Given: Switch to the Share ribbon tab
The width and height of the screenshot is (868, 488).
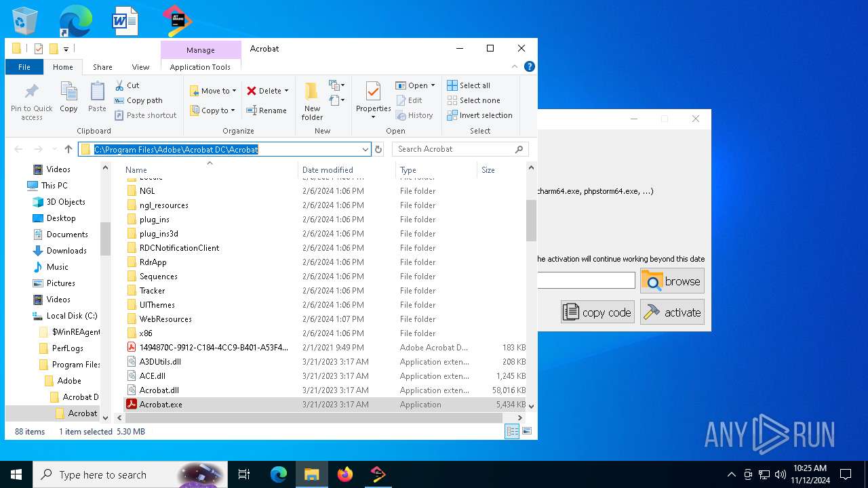Looking at the screenshot, I should pos(102,67).
